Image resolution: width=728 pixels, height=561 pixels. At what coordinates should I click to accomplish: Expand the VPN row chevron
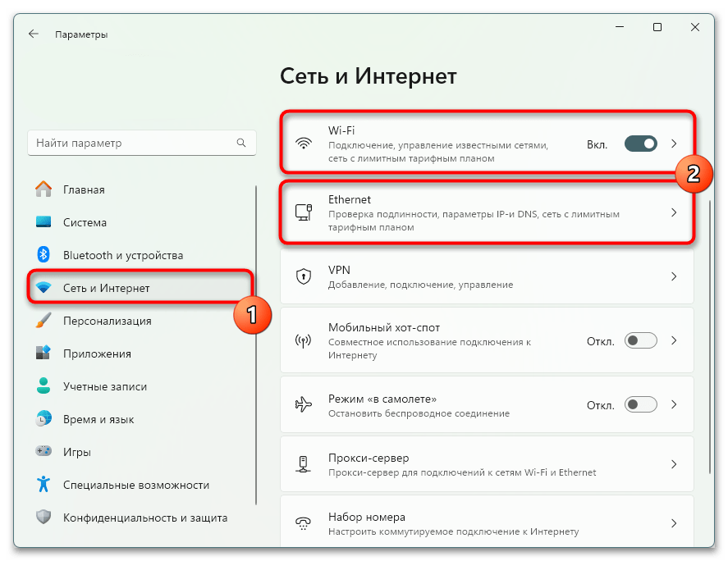pos(674,276)
